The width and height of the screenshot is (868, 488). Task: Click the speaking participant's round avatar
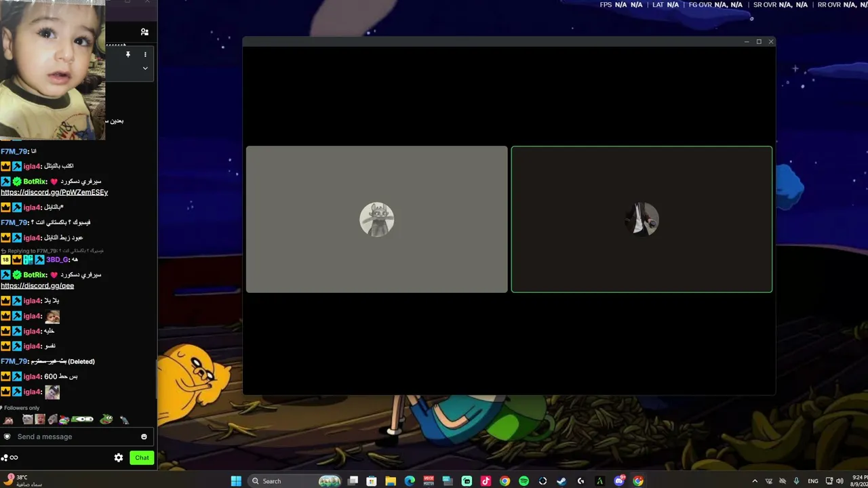tap(642, 220)
